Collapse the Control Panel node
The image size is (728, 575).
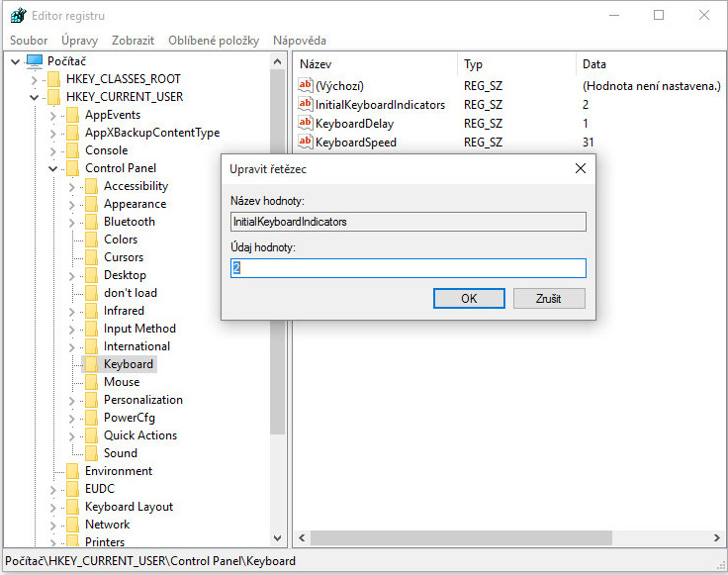coord(53,168)
